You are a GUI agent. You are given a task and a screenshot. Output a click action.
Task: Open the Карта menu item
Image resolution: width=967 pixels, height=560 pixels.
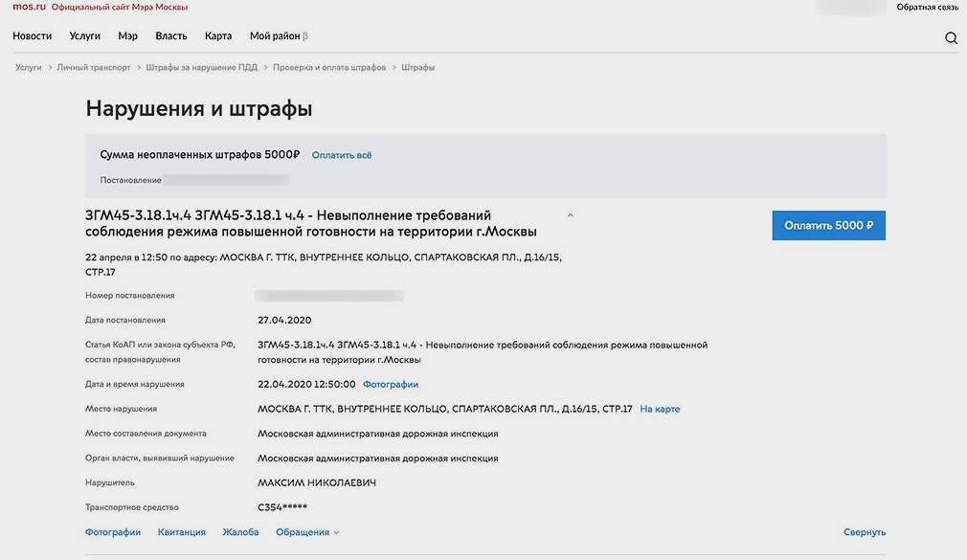tap(218, 36)
